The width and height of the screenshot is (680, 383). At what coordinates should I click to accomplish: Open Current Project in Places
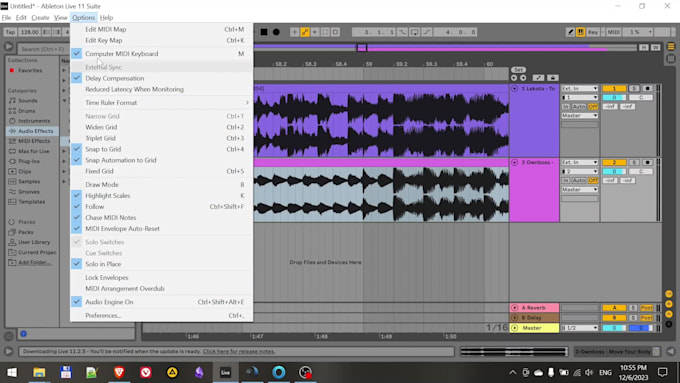(x=37, y=252)
